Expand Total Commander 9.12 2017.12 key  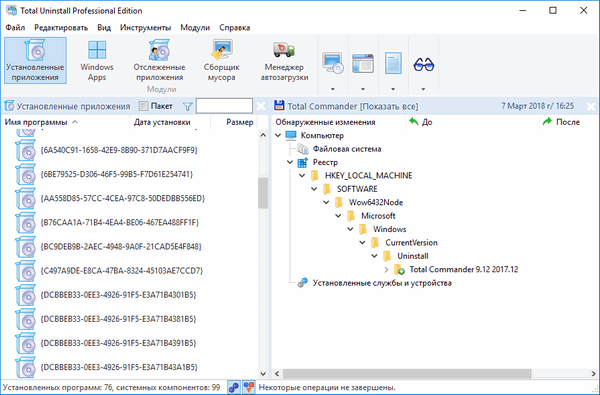click(x=386, y=270)
